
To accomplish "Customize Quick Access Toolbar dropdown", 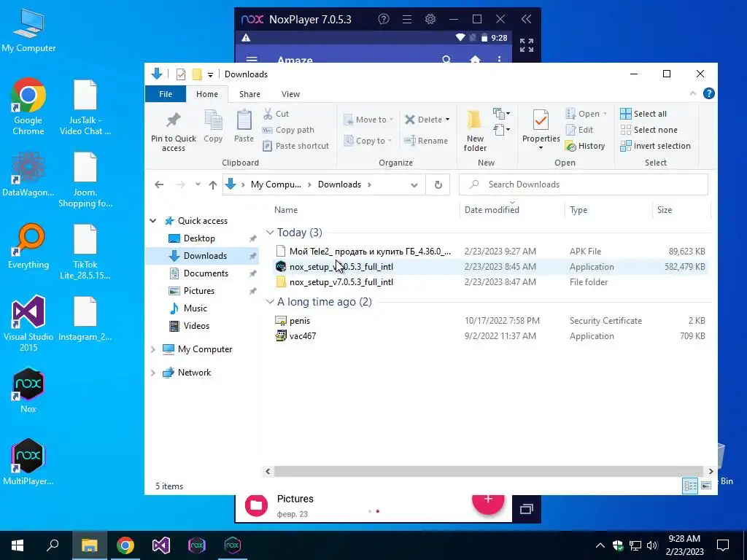I will (210, 75).
